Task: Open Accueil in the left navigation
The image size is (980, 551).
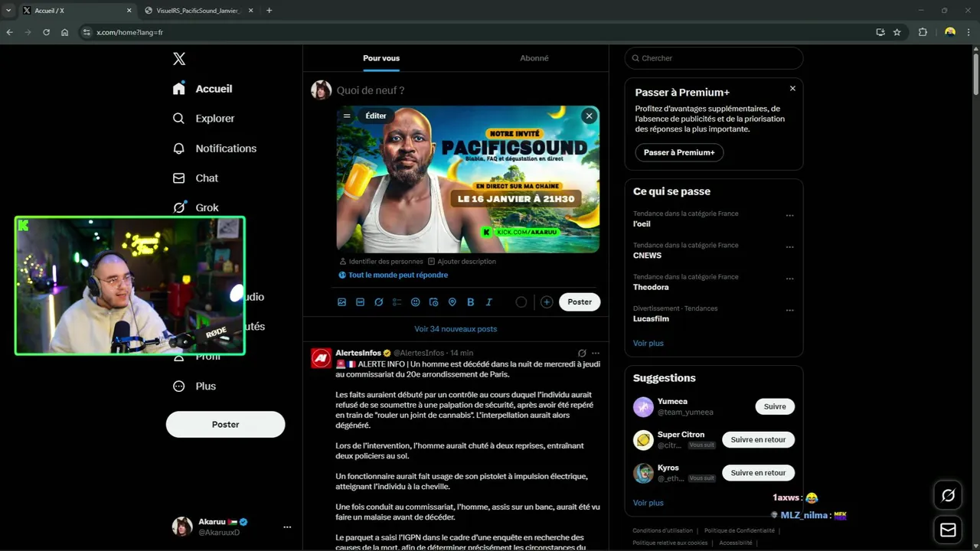Action: tap(203, 89)
